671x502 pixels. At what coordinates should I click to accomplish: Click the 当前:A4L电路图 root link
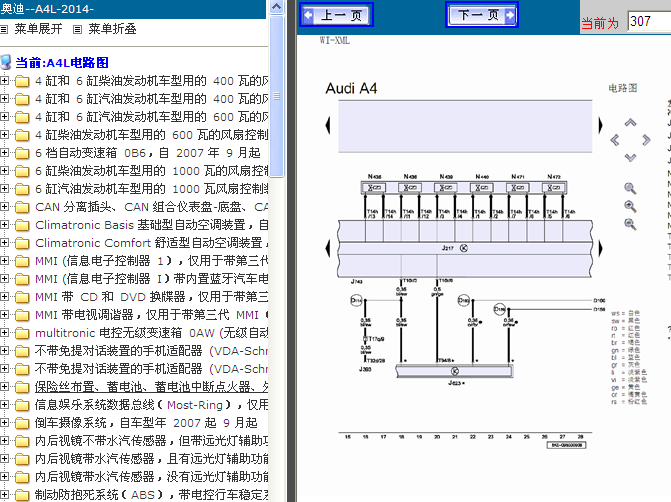pos(62,63)
